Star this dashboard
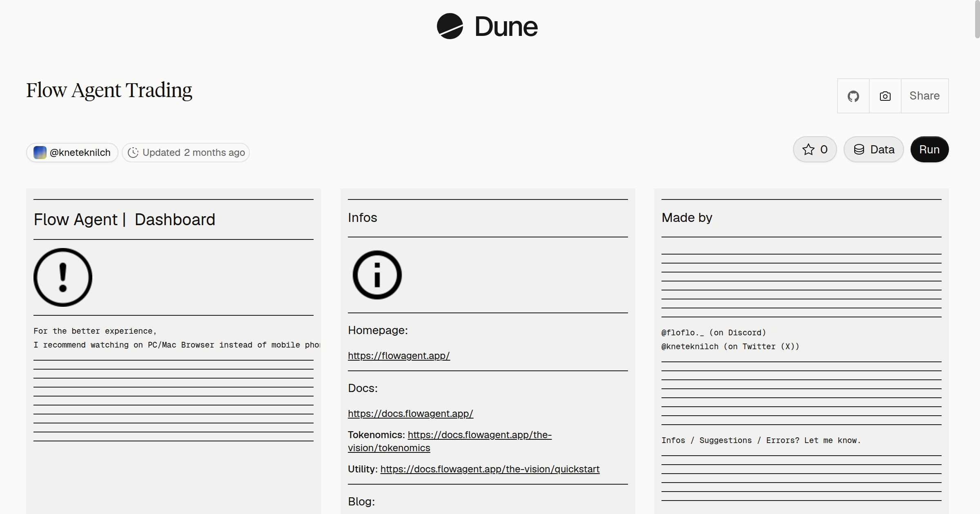Viewport: 980px width, 514px height. 815,149
